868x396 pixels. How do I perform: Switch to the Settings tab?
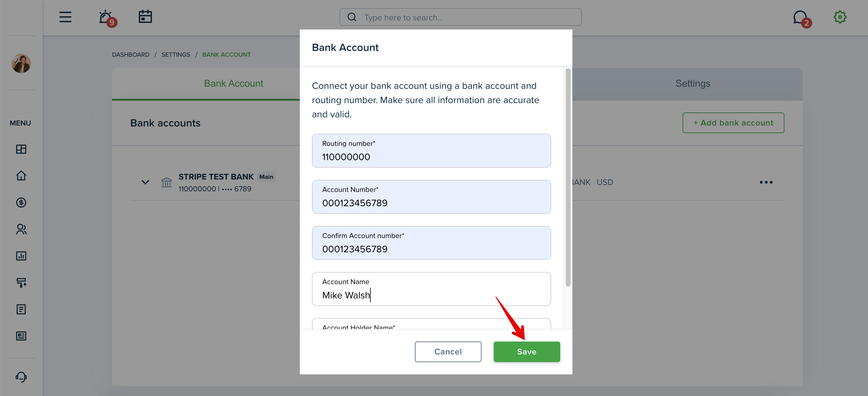pos(692,83)
